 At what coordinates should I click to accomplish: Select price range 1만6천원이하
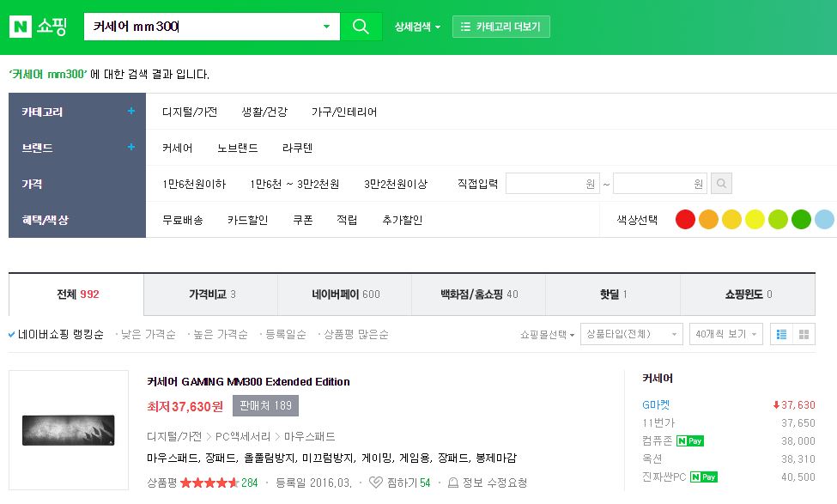194,184
